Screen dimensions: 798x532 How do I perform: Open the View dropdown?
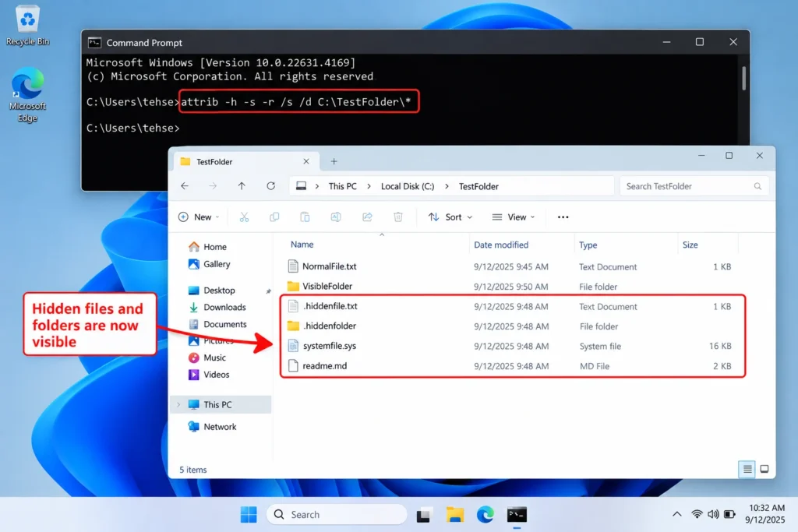tap(514, 217)
